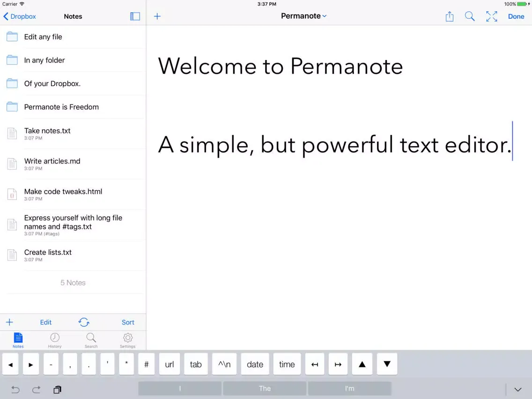Open the "Edit any file" folder
This screenshot has height=399, width=532.
[x=73, y=37]
